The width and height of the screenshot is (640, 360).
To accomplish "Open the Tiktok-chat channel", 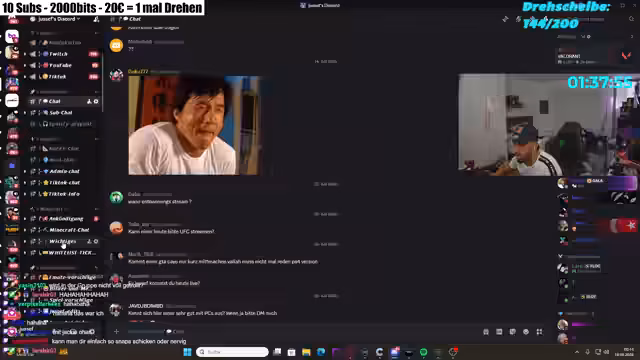I will point(63,182).
